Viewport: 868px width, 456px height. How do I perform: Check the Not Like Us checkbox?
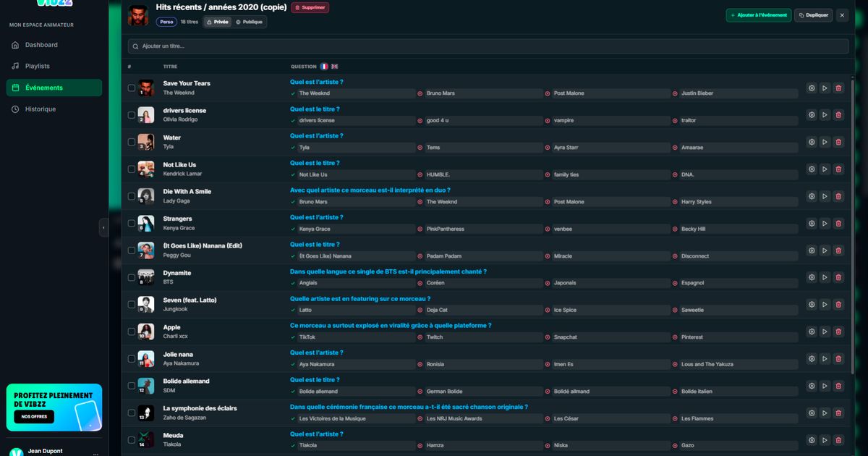(132, 169)
